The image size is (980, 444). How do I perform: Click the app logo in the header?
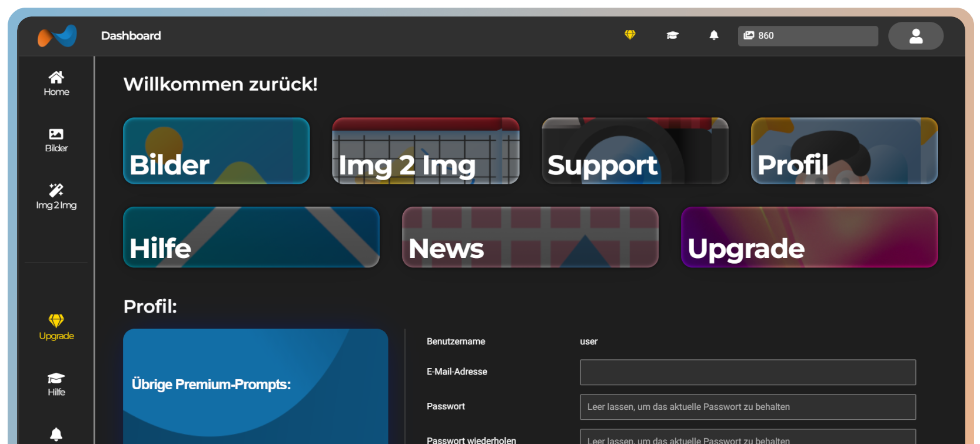coord(57,36)
